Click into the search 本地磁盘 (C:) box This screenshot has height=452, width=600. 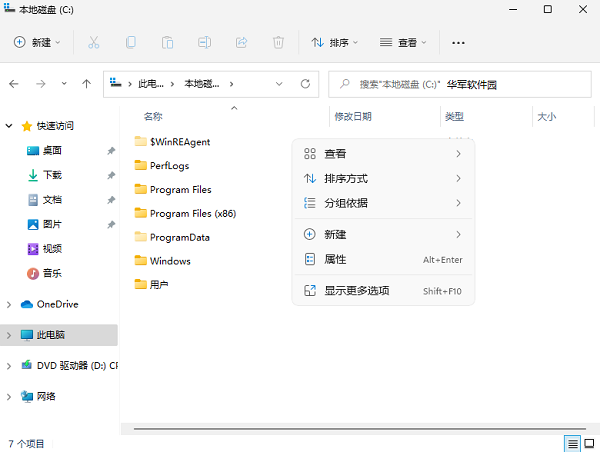460,84
